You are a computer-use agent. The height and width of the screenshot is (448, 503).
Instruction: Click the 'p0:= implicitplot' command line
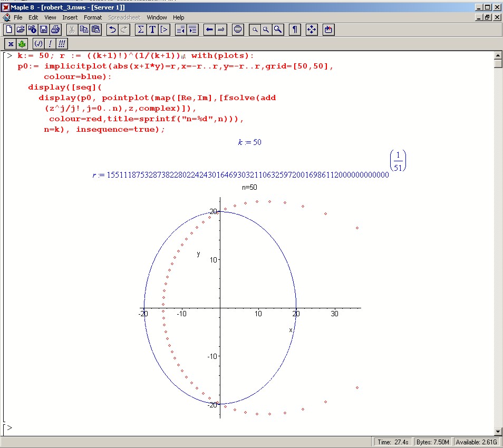(176, 66)
